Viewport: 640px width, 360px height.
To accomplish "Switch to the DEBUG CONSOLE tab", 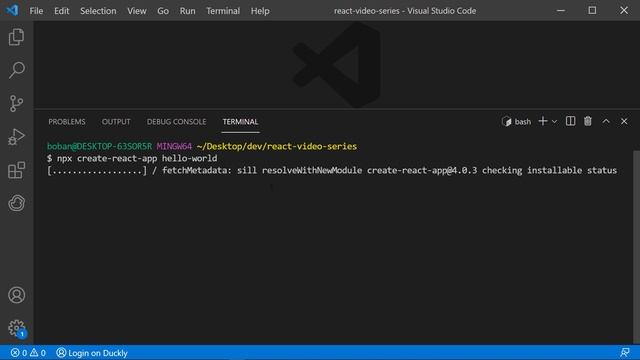I will 176,122.
